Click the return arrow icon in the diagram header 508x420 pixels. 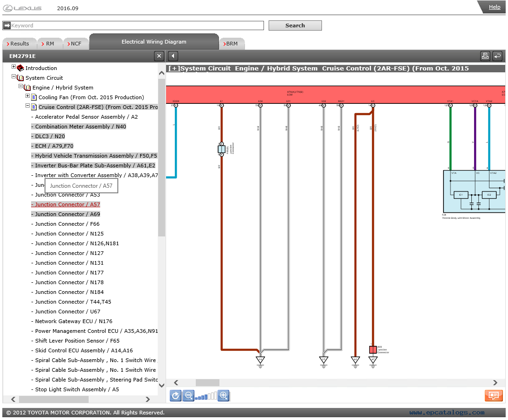pos(497,56)
